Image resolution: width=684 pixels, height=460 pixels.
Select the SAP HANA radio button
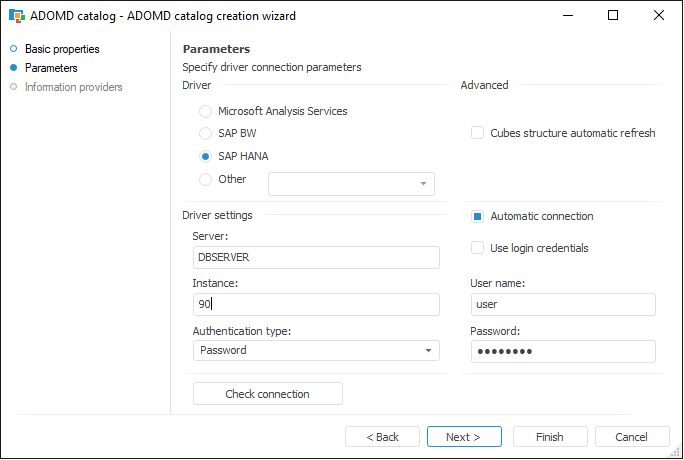click(x=206, y=156)
